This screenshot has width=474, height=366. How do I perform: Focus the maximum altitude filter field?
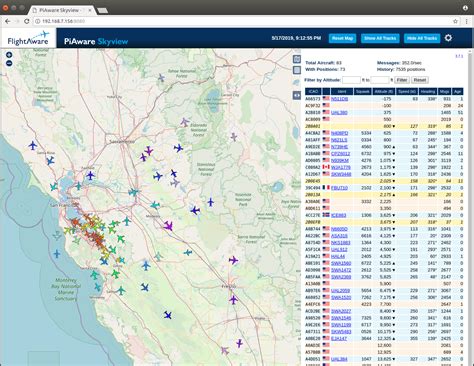tap(380, 80)
